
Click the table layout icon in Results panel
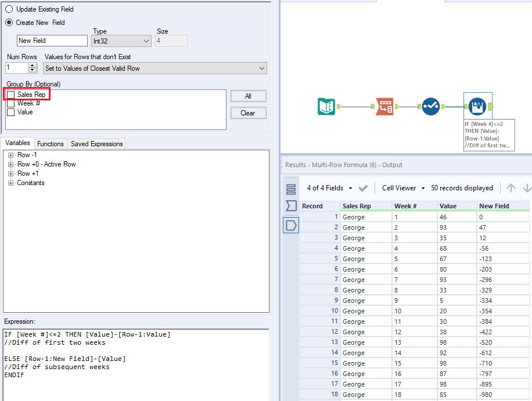click(x=290, y=188)
